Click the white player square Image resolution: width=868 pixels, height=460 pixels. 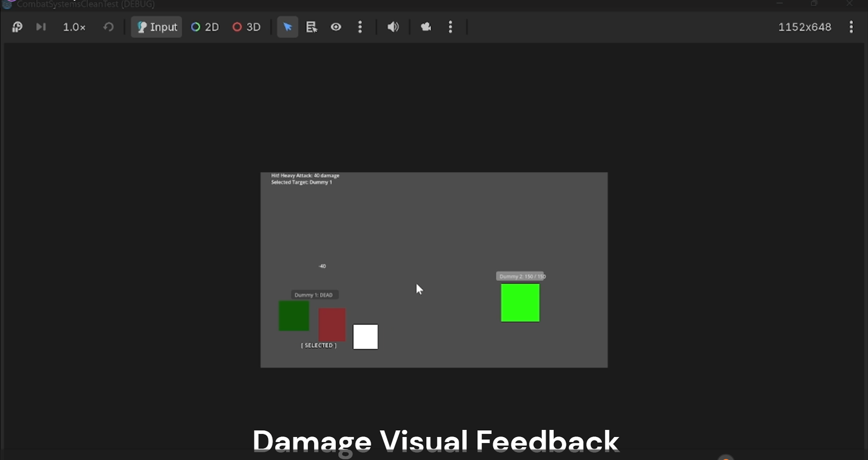366,337
